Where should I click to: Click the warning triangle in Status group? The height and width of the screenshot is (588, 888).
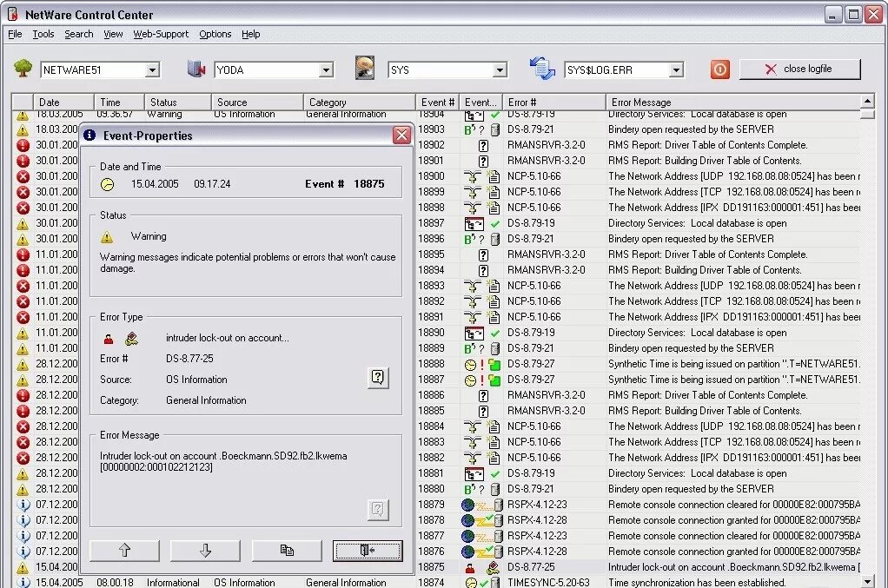107,237
